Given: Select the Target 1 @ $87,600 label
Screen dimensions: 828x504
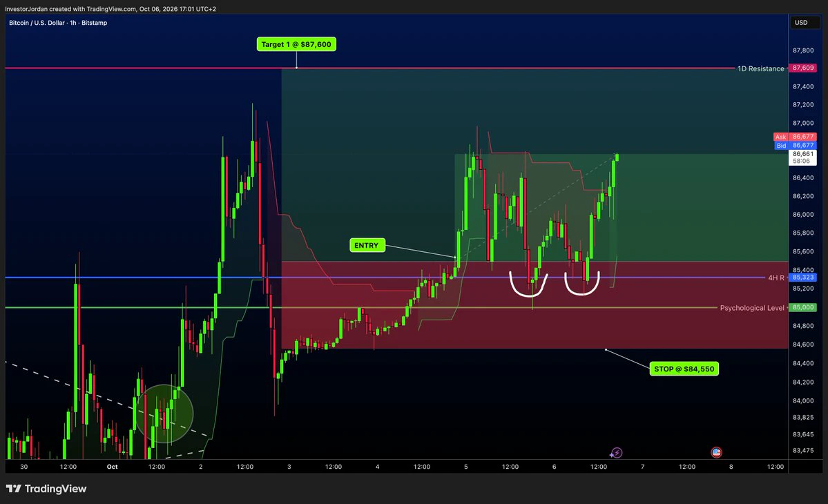Looking at the screenshot, I should (x=296, y=44).
